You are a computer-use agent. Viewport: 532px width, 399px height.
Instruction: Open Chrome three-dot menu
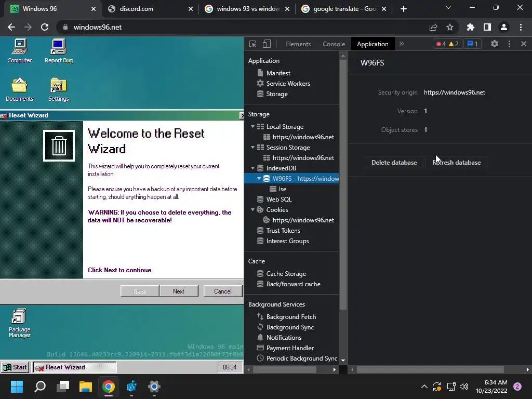[x=521, y=27]
